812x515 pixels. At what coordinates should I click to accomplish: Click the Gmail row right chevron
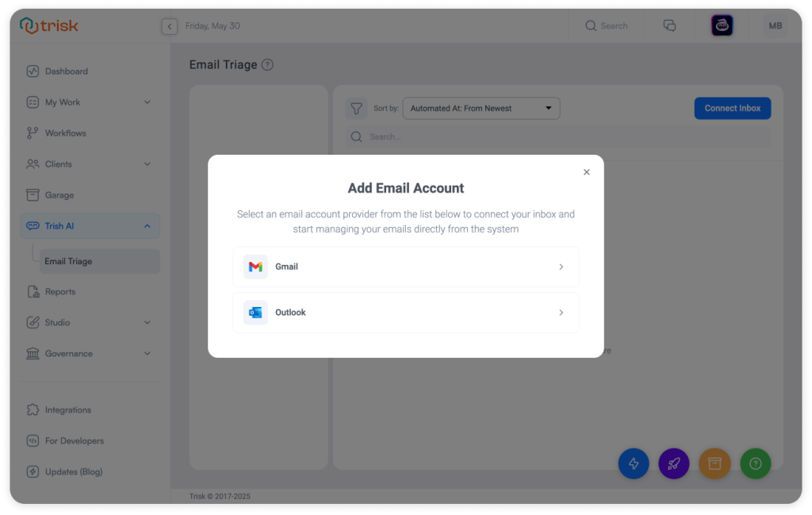click(x=561, y=267)
